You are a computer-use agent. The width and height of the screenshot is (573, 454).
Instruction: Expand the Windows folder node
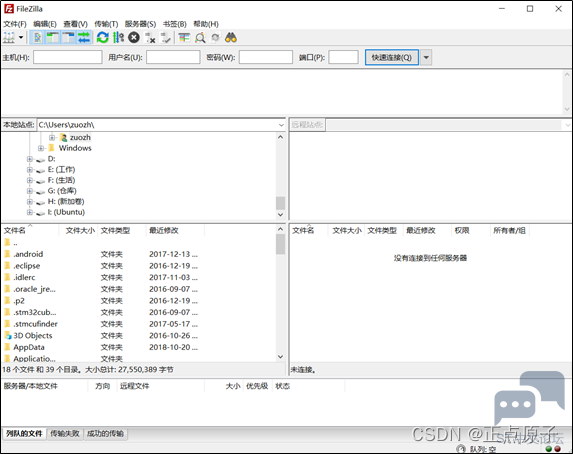click(41, 148)
